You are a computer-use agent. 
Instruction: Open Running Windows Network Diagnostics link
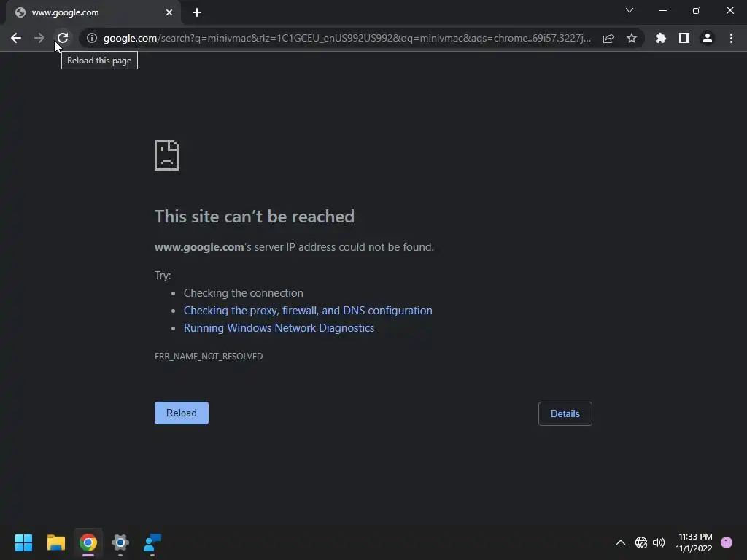click(279, 328)
